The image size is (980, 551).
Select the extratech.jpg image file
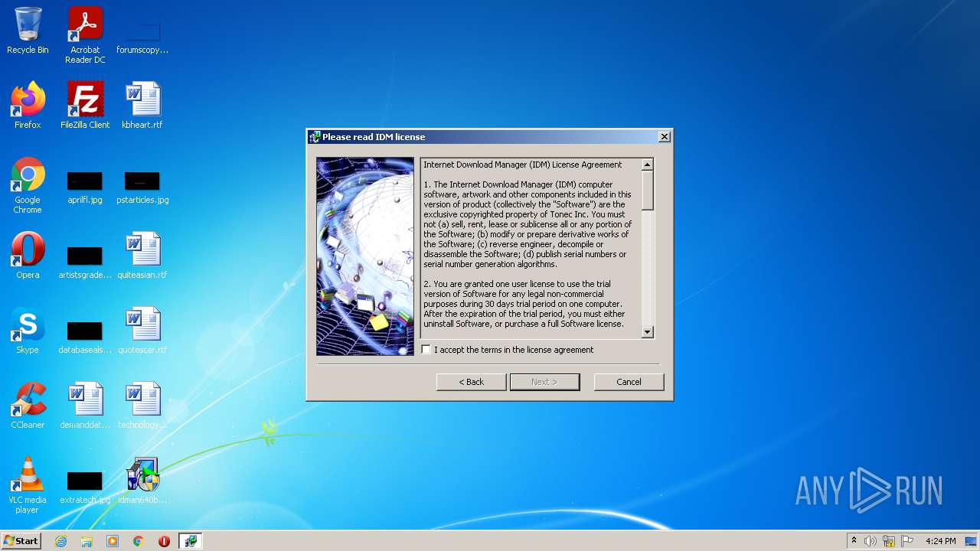point(85,487)
